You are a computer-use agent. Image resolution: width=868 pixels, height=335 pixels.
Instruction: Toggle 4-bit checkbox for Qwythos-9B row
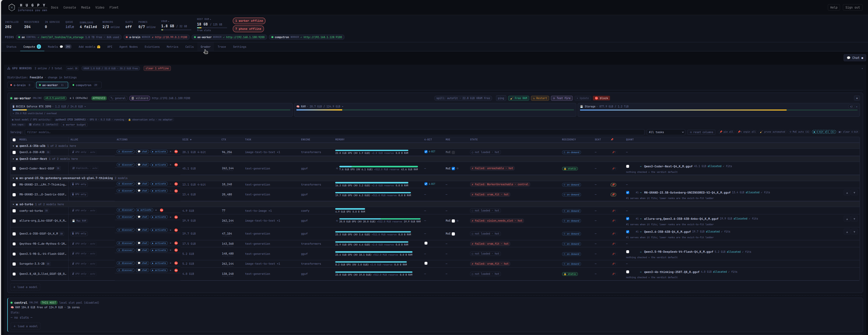(426, 243)
